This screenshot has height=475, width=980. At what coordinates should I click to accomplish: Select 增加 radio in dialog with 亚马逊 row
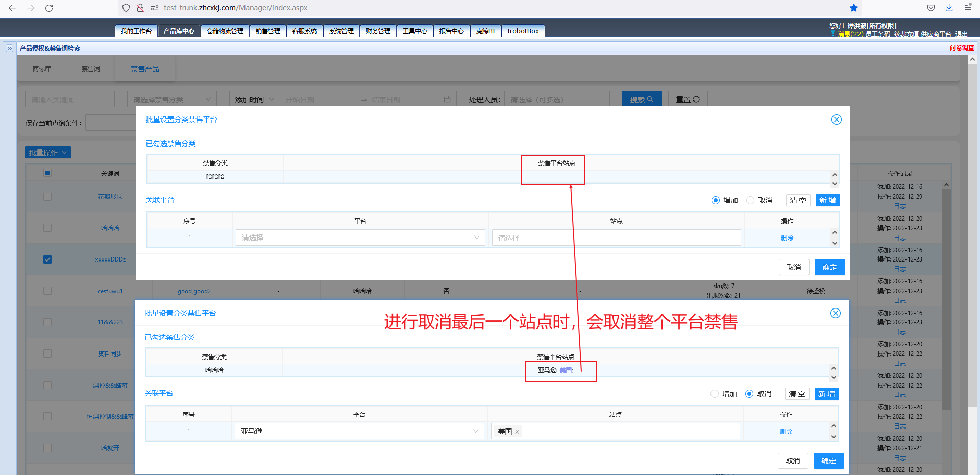pyautogui.click(x=715, y=394)
